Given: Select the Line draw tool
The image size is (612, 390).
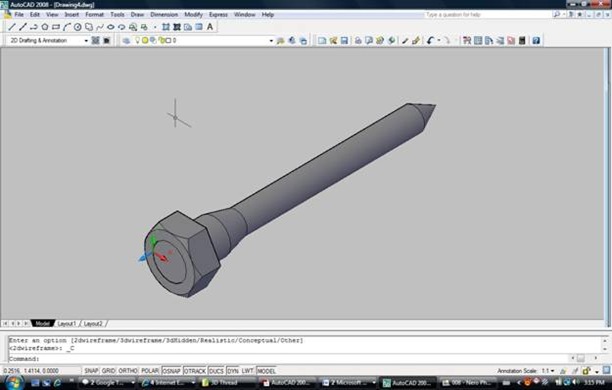Looking at the screenshot, I should [x=12, y=27].
